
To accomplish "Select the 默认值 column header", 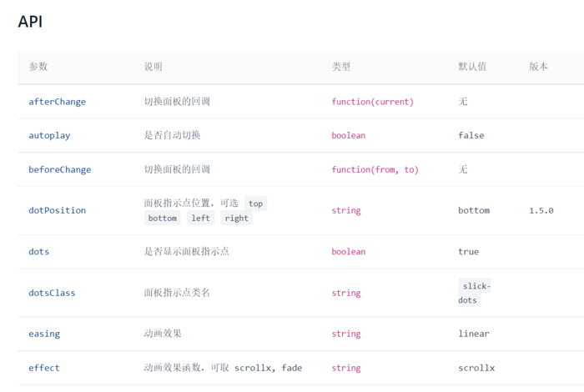I will click(472, 67).
